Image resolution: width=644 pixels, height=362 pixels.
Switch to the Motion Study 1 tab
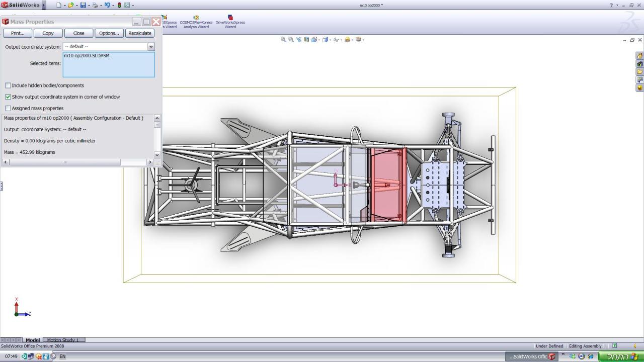63,340
